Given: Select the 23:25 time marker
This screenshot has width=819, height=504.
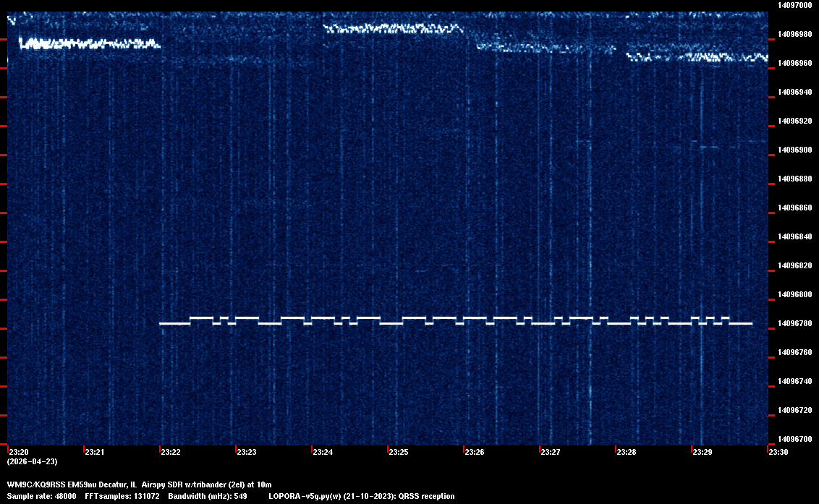Looking at the screenshot, I should click(x=399, y=452).
